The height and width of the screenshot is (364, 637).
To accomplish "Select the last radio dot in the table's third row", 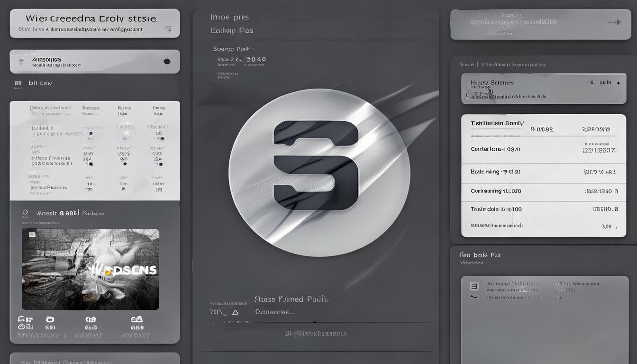I will tap(159, 190).
